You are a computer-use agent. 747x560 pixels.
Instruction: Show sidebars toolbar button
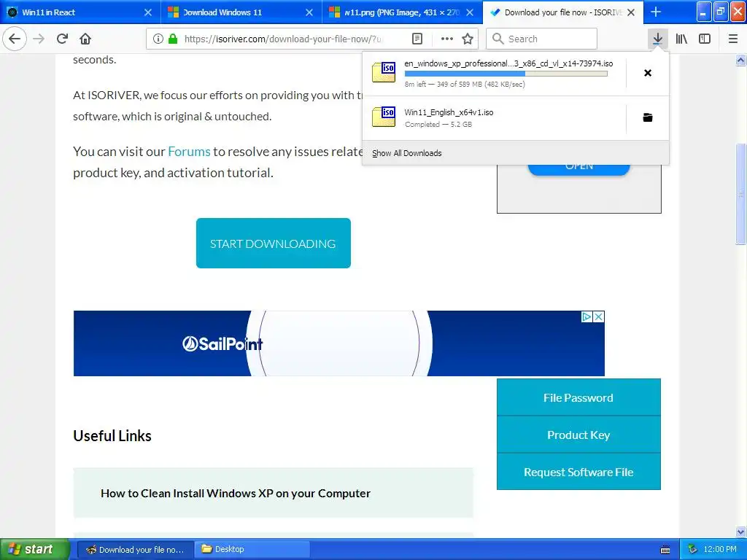click(705, 39)
